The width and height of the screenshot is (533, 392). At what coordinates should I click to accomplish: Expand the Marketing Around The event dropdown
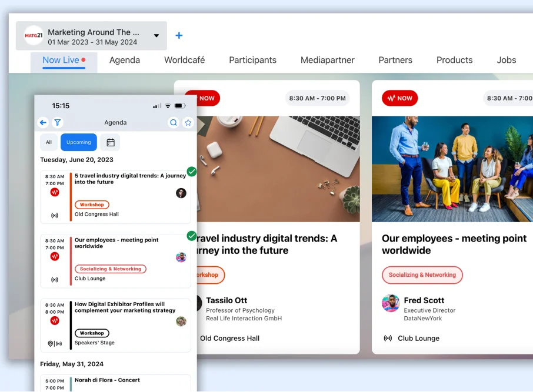[x=156, y=36]
